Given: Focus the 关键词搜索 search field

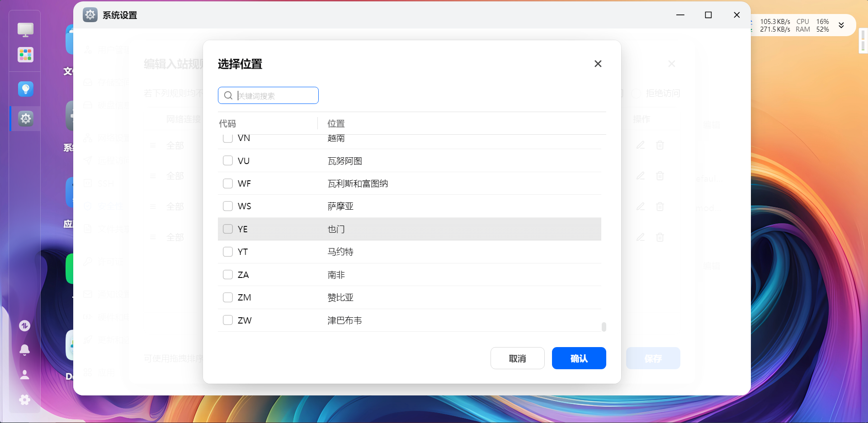Looking at the screenshot, I should [276, 95].
